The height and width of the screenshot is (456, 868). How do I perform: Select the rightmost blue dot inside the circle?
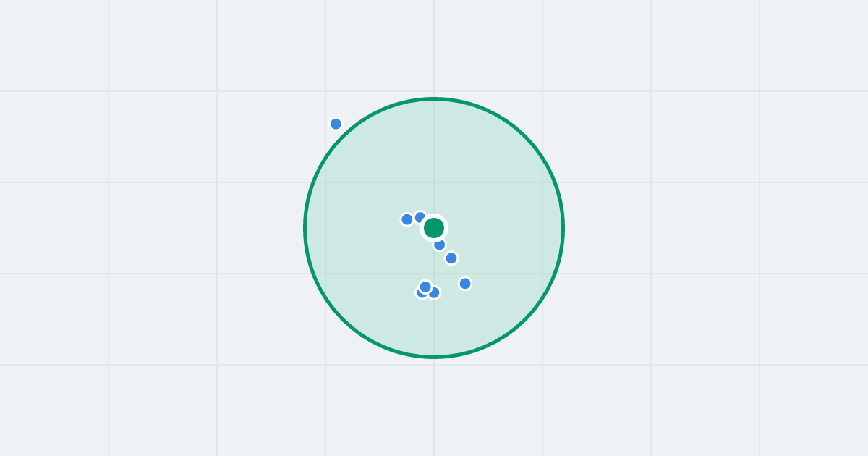tap(465, 284)
